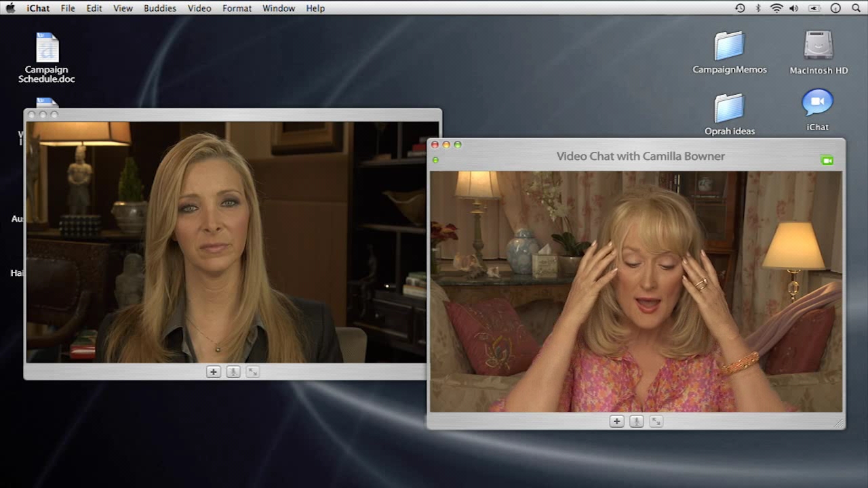The height and width of the screenshot is (488, 868).
Task: Open the Window menu
Action: (x=279, y=8)
